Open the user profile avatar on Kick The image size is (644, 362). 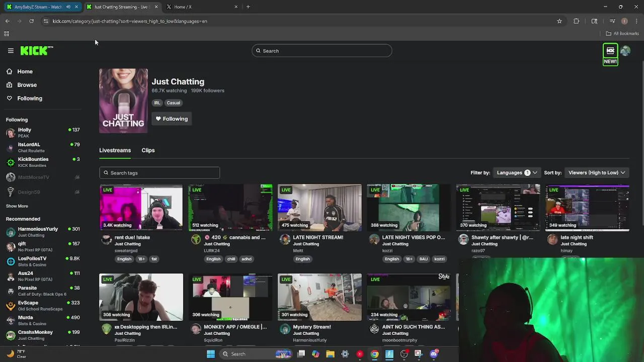[625, 51]
